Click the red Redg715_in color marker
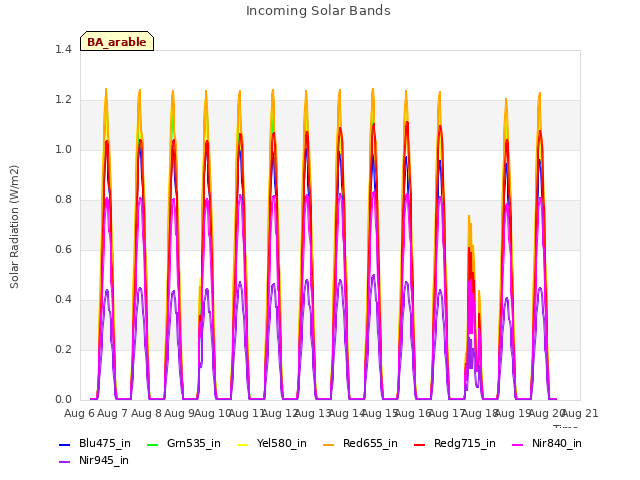Viewport: 640px width, 480px height. tap(419, 444)
